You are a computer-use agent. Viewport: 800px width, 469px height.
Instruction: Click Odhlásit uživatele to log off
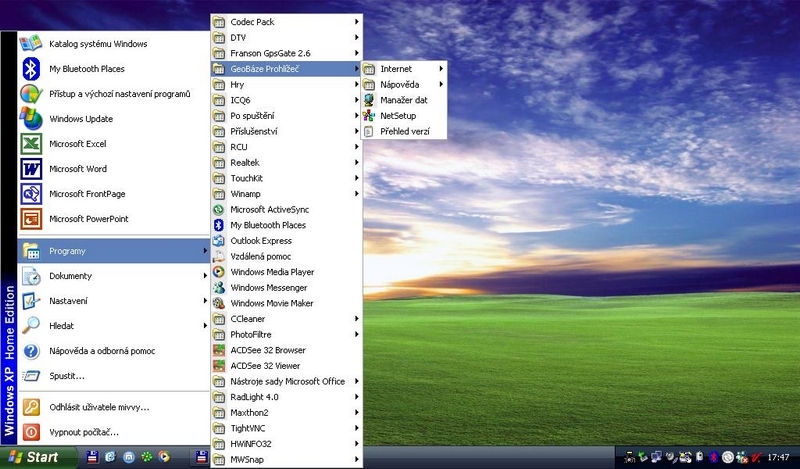click(99, 407)
